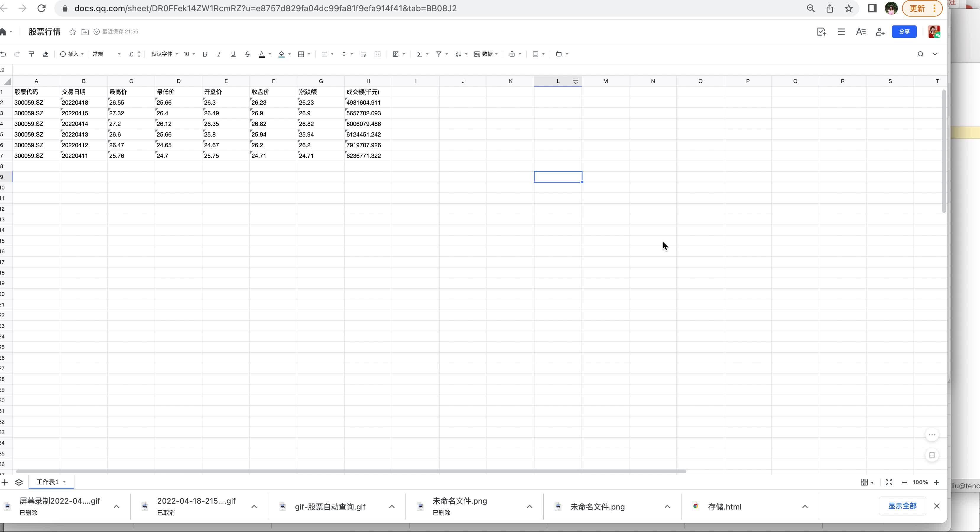This screenshot has width=980, height=532.
Task: Click cell H1 成交额(千元)
Action: 368,92
